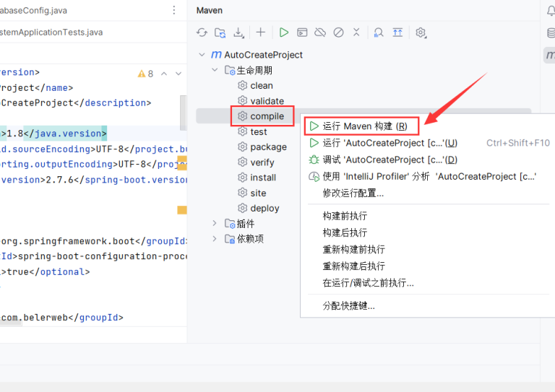Go to next highlighted problem arrow

click(x=178, y=74)
